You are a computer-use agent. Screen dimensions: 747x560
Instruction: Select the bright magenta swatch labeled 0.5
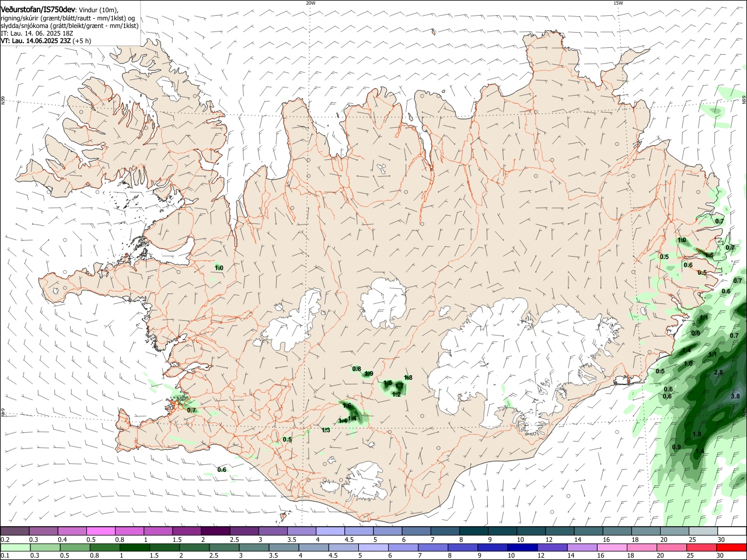(x=100, y=531)
